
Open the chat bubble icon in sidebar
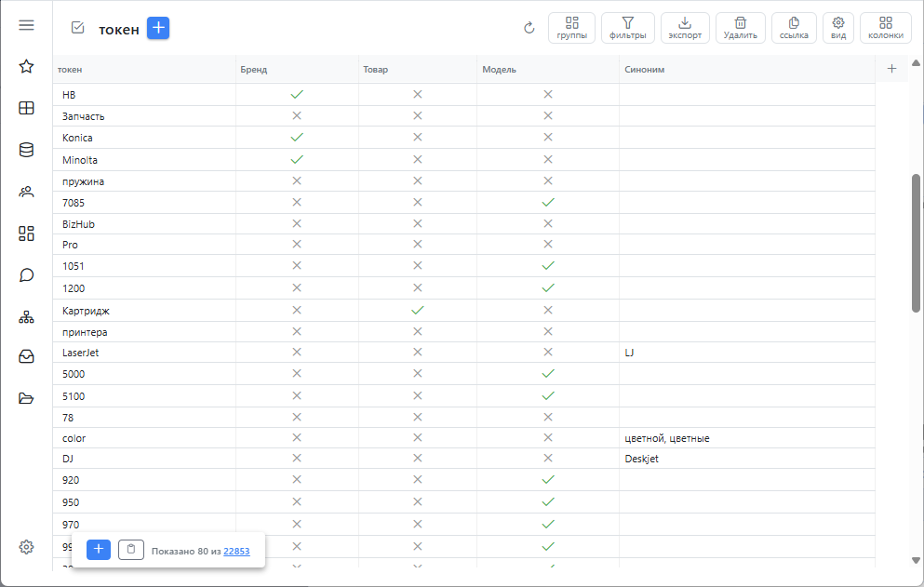(x=26, y=275)
